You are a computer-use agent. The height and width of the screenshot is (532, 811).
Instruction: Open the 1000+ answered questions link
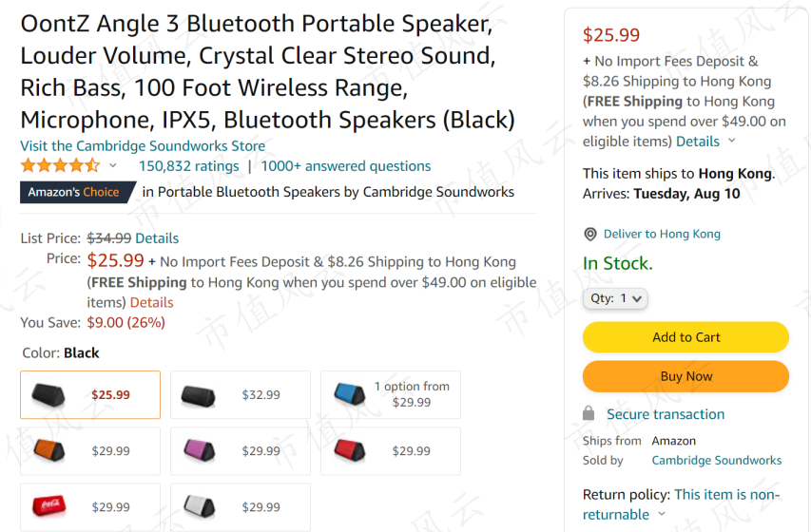345,166
